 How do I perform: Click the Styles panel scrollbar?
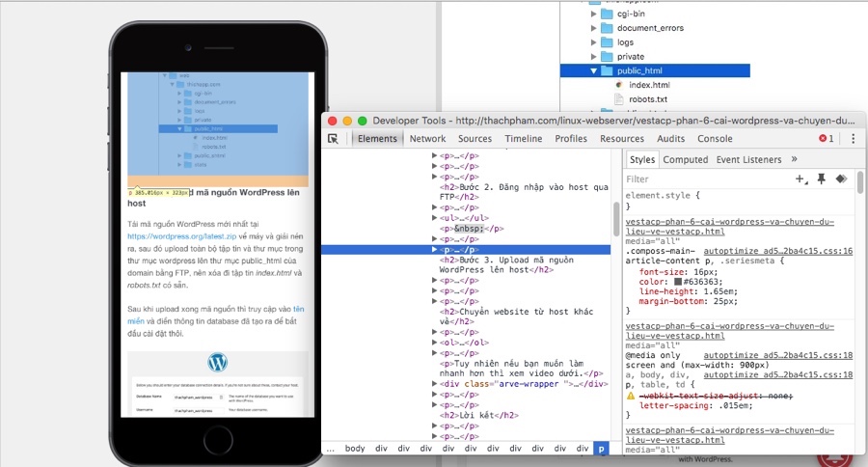[859, 182]
